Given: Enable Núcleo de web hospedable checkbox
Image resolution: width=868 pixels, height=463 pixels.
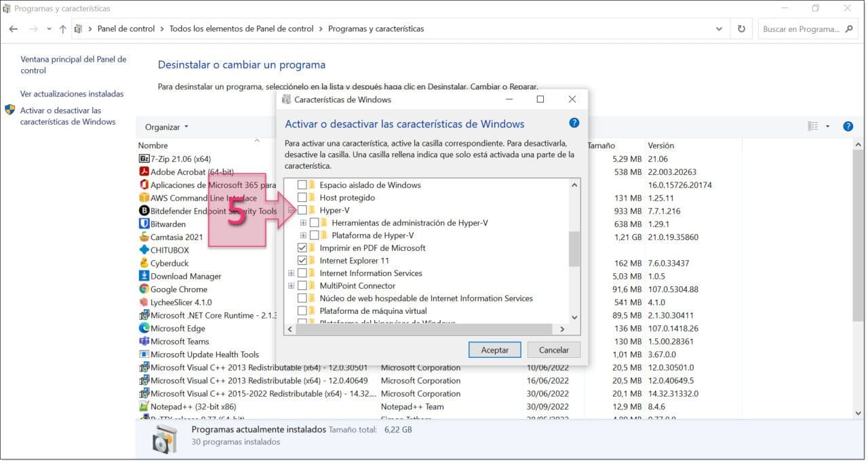Looking at the screenshot, I should point(302,298).
